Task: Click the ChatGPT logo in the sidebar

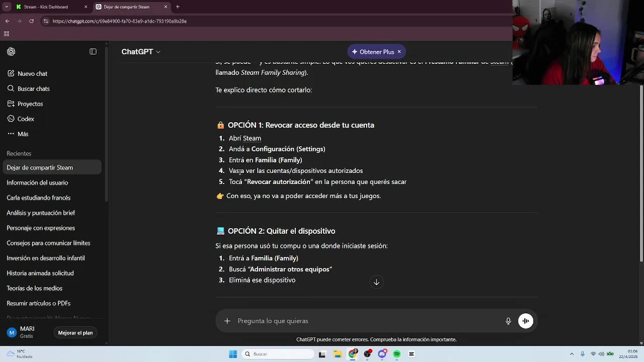Action: [x=11, y=52]
